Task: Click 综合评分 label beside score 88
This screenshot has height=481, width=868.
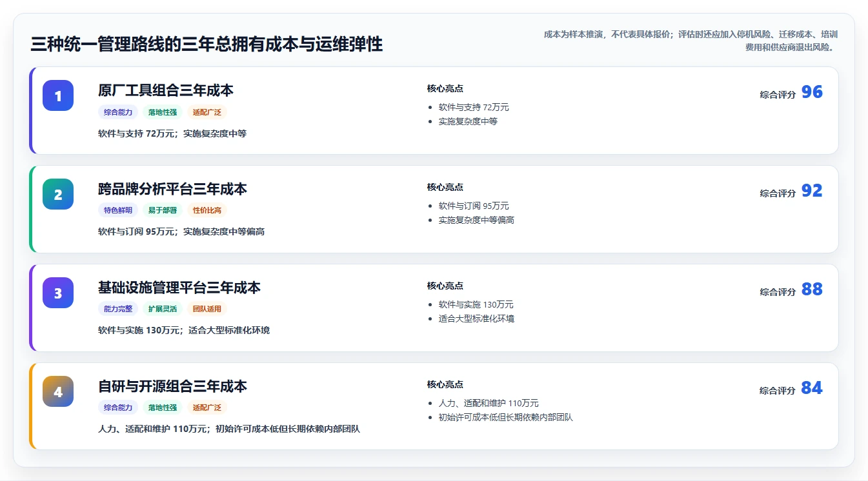Action: tap(778, 292)
